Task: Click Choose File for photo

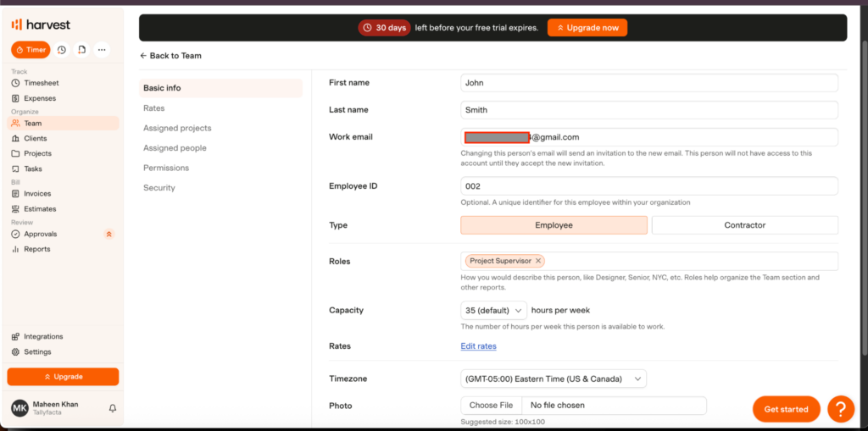Action: 491,406
